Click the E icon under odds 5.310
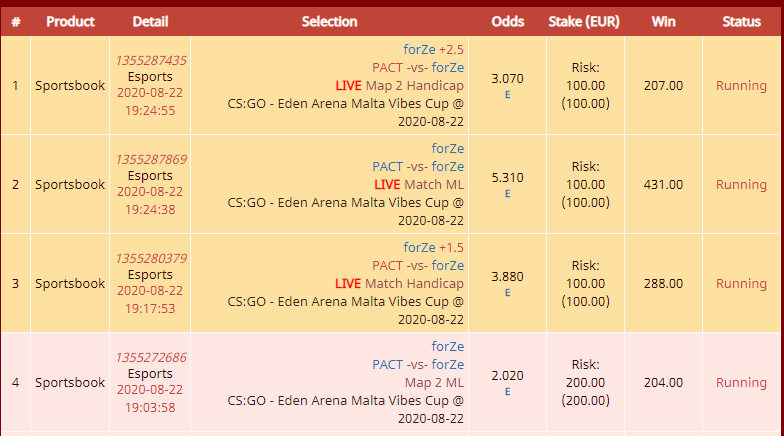Screen dimensions: 784x436 (508, 194)
